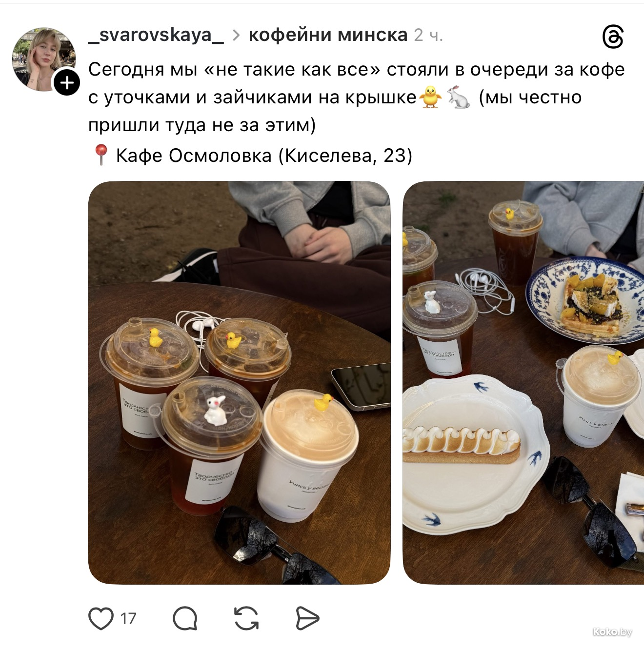Click the chevron between username and topic

(236, 36)
